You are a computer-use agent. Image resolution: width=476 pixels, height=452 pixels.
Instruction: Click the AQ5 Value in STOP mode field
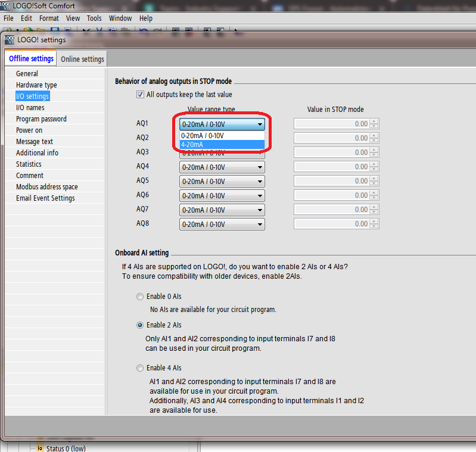(x=331, y=181)
